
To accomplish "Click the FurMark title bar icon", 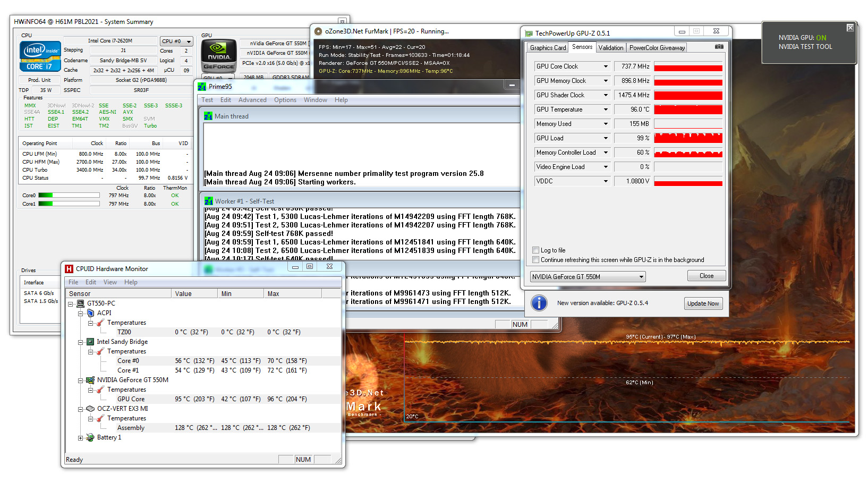I will (x=318, y=31).
